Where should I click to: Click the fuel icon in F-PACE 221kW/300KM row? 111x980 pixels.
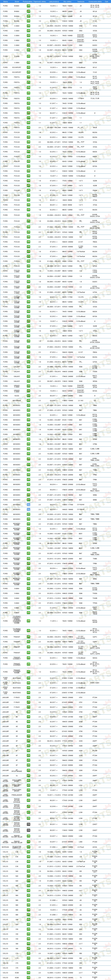(29, 702)
